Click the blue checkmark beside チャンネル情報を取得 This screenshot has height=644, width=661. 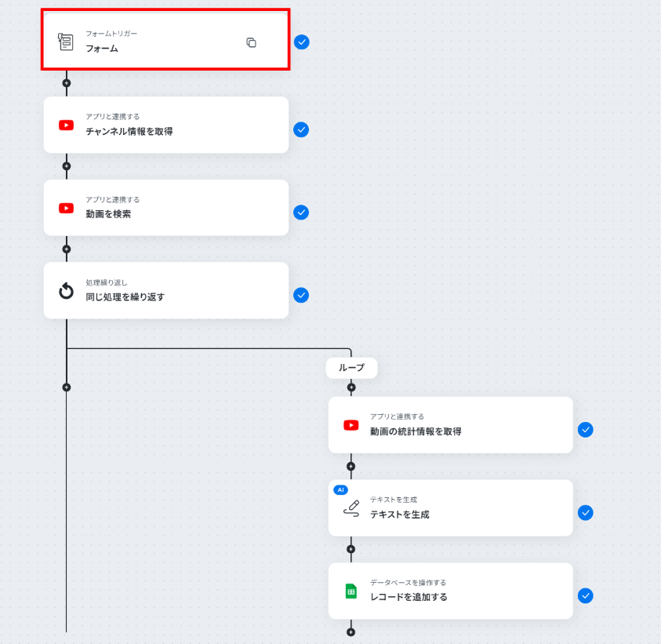pyautogui.click(x=301, y=129)
